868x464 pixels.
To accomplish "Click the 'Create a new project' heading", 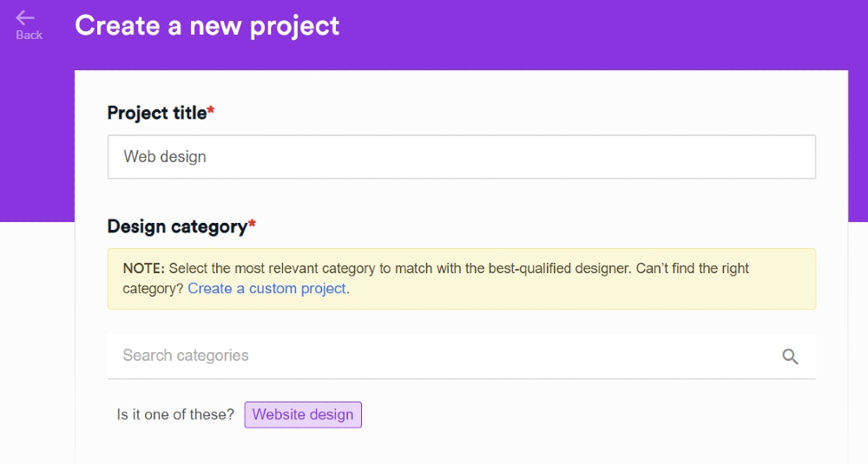I will tap(207, 25).
